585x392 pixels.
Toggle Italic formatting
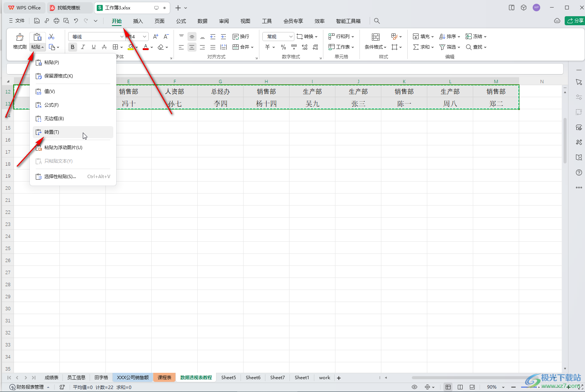(x=83, y=47)
